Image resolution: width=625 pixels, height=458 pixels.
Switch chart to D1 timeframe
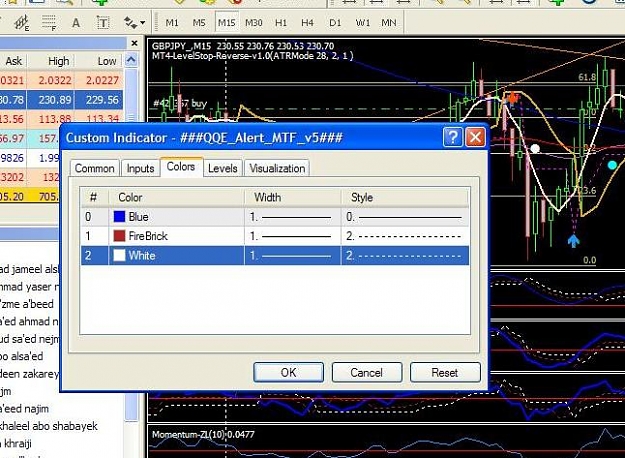[x=335, y=23]
